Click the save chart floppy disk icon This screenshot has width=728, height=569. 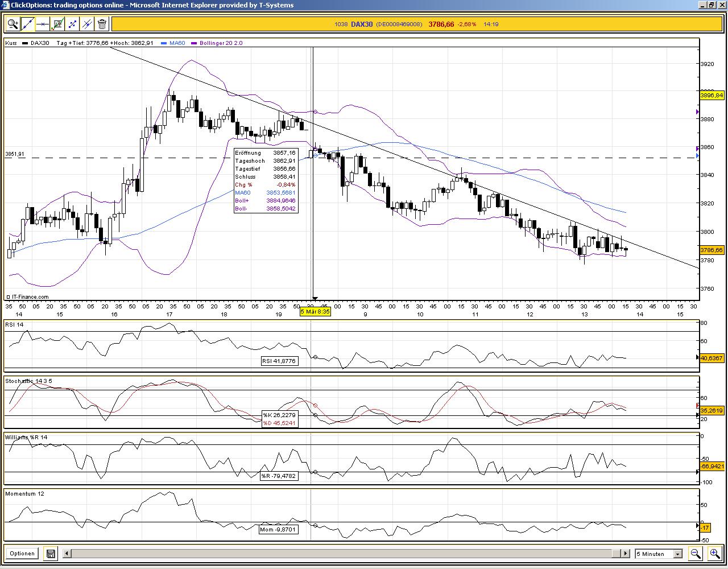pos(50,553)
